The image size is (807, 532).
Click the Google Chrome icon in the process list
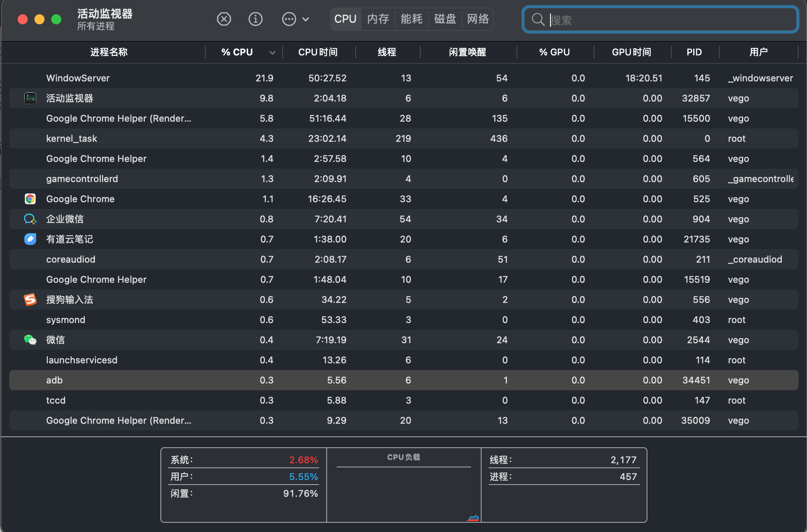[30, 199]
